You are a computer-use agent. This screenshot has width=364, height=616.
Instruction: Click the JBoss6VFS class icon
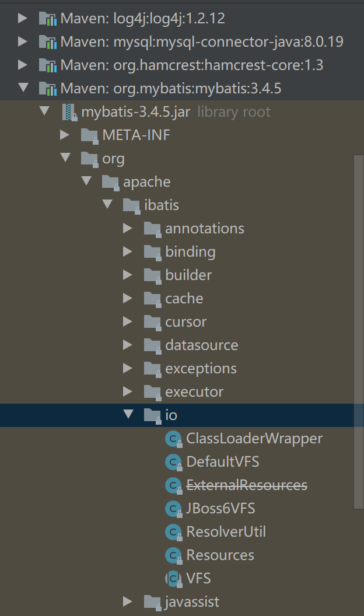[173, 508]
